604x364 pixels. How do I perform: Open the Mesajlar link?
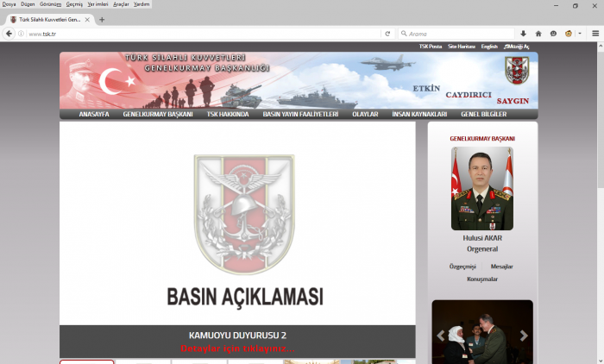502,267
